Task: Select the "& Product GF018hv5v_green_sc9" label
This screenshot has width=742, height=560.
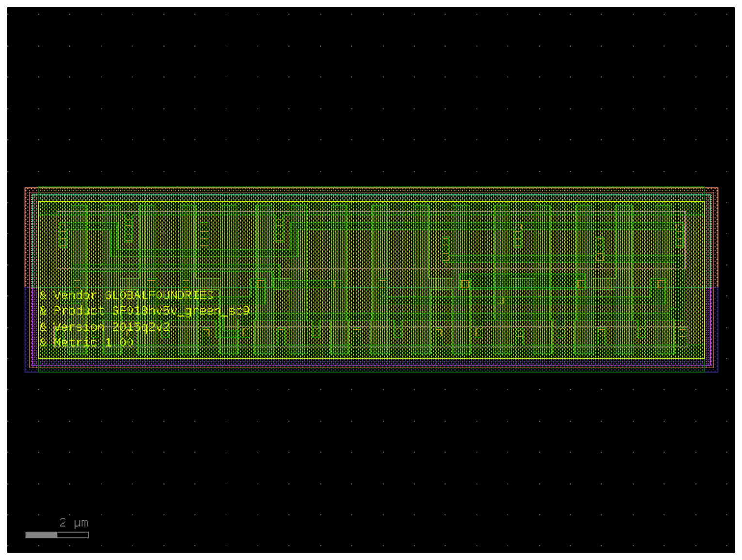Action: [145, 311]
